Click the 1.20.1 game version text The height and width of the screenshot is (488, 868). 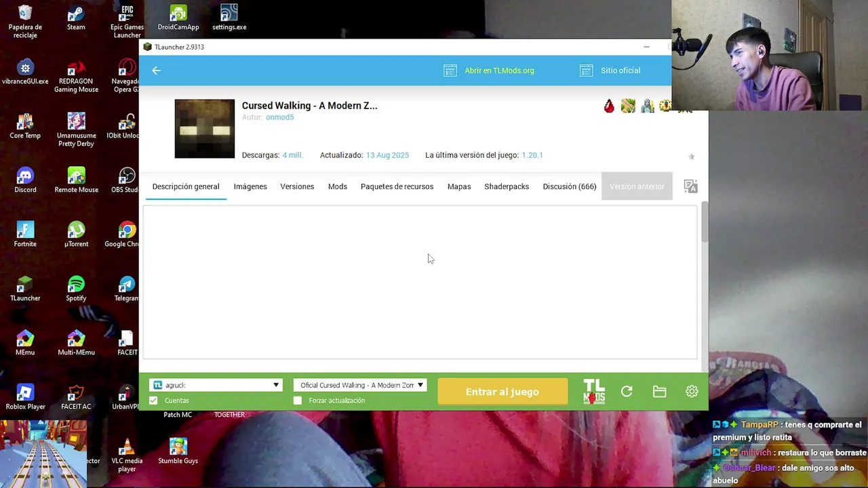coord(532,155)
